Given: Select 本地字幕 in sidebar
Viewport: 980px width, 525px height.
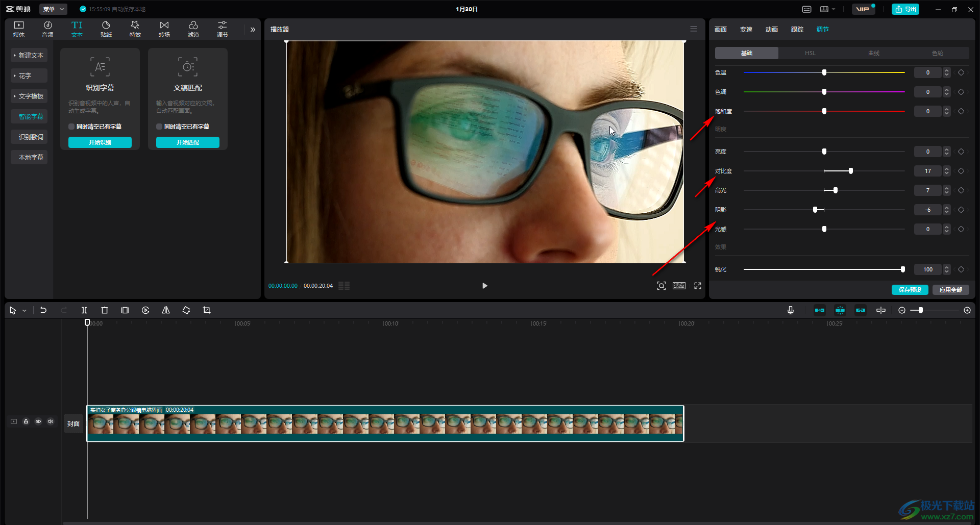Looking at the screenshot, I should 29,157.
